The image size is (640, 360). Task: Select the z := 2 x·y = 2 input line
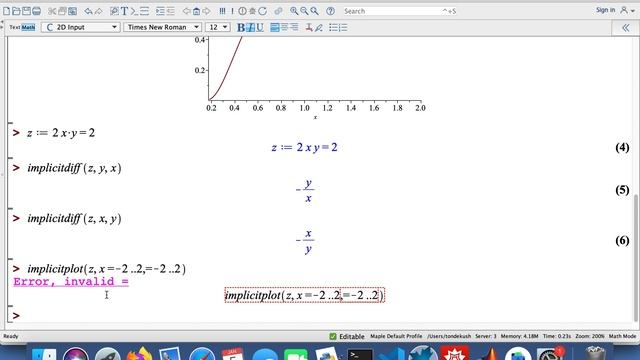coord(61,133)
